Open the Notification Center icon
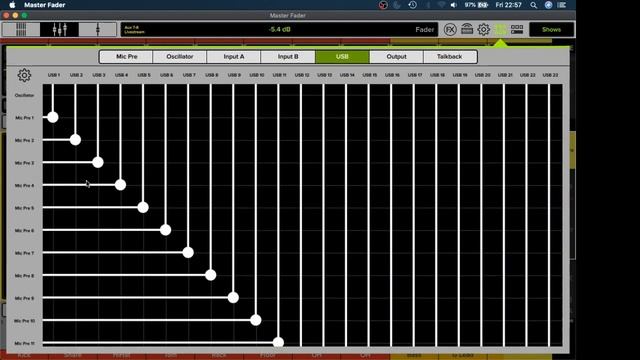The height and width of the screenshot is (360, 640). (x=562, y=5)
